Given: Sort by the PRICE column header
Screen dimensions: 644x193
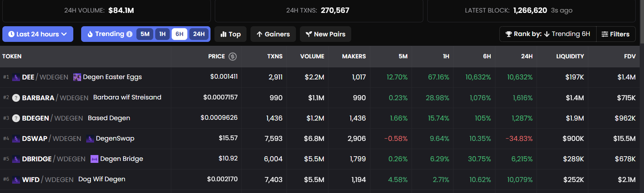Looking at the screenshot, I should 216,56.
